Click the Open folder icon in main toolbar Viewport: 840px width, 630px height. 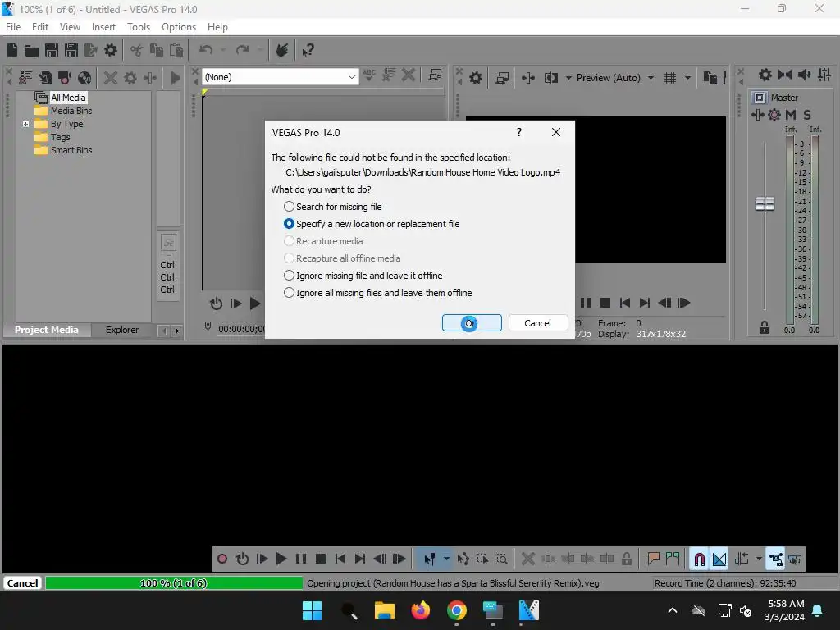32,50
